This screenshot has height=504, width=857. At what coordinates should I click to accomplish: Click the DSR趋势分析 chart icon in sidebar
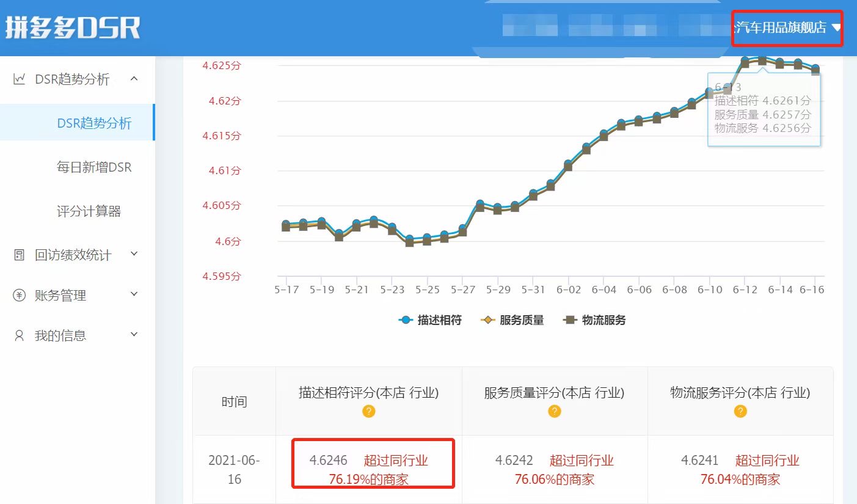pyautogui.click(x=19, y=78)
